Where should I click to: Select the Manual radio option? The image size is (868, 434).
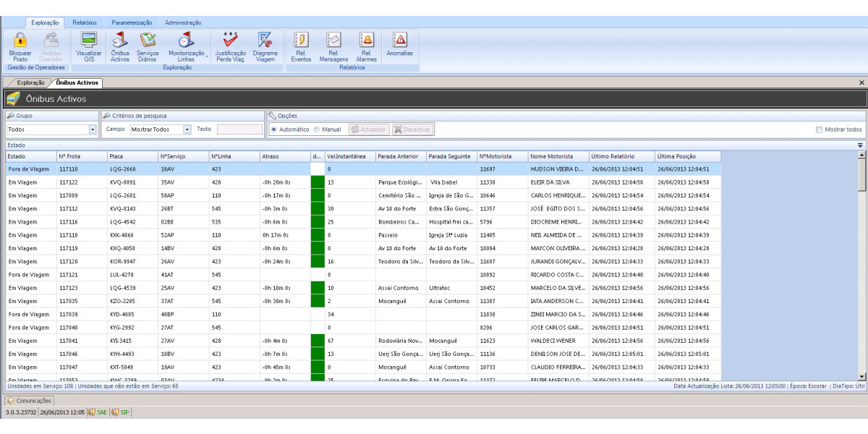tap(316, 129)
